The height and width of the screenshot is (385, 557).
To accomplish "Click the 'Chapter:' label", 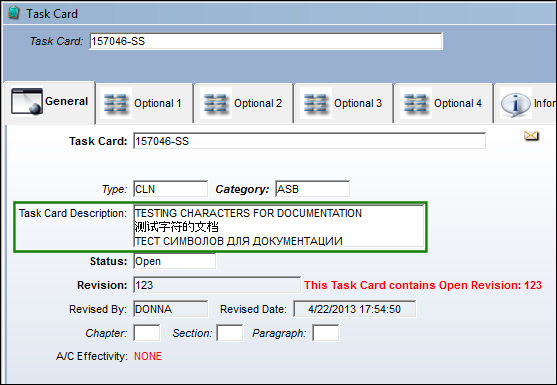I will 106,333.
